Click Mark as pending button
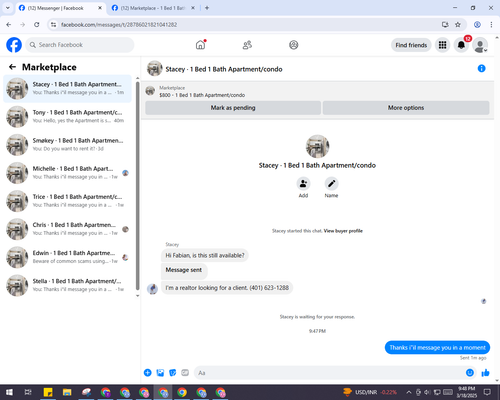 (x=233, y=108)
